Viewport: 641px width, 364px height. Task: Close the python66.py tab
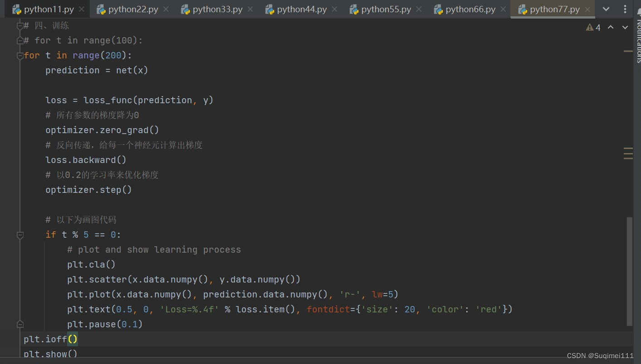tap(503, 10)
